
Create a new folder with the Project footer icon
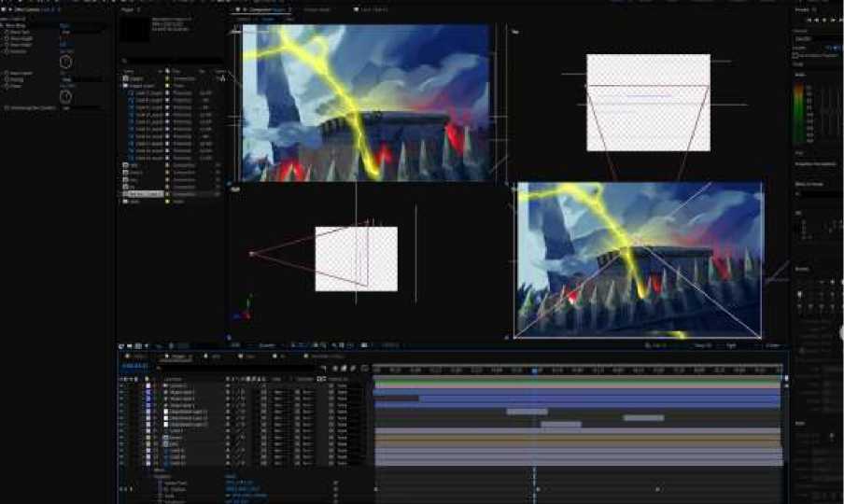coord(130,346)
